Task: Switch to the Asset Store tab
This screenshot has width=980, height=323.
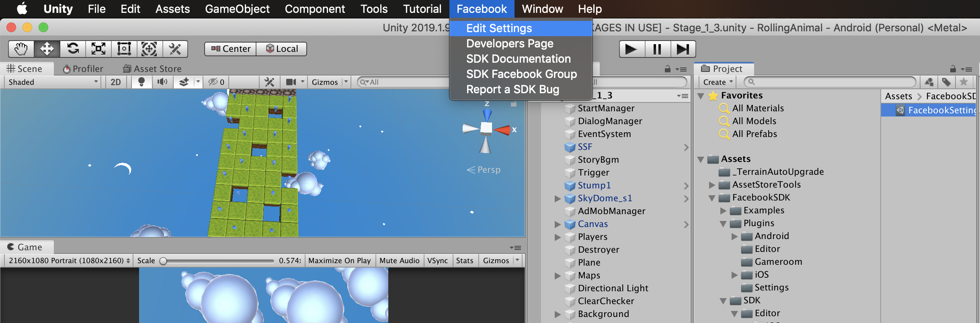Action: (152, 69)
